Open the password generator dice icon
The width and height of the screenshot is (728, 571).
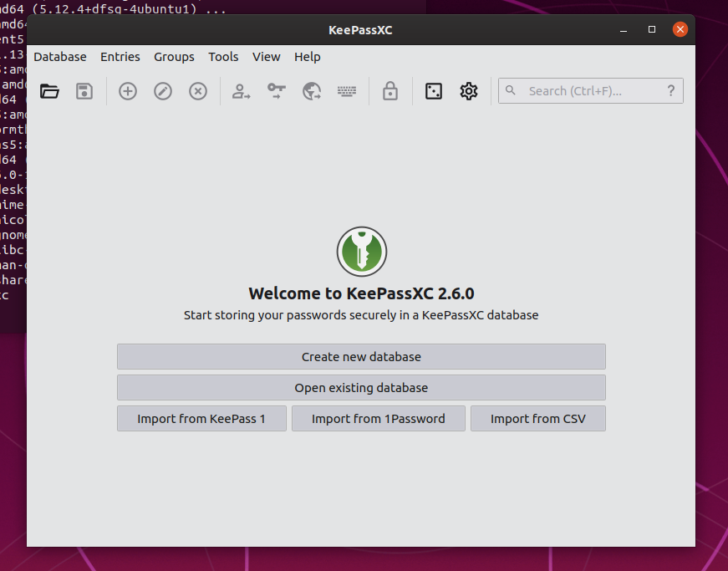click(434, 91)
